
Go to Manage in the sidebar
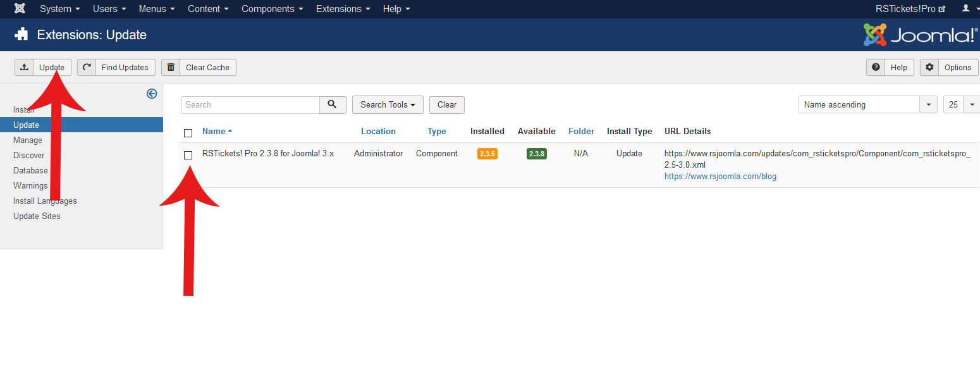[28, 140]
